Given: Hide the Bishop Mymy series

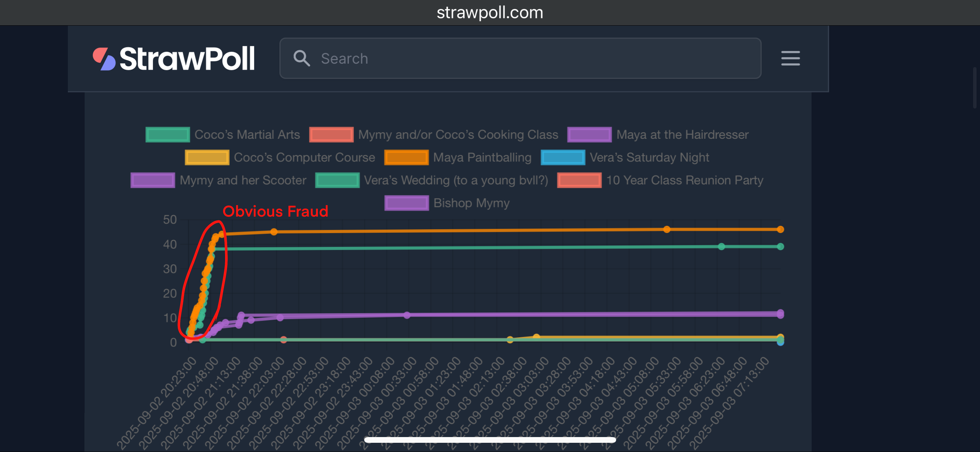Looking at the screenshot, I should (406, 203).
